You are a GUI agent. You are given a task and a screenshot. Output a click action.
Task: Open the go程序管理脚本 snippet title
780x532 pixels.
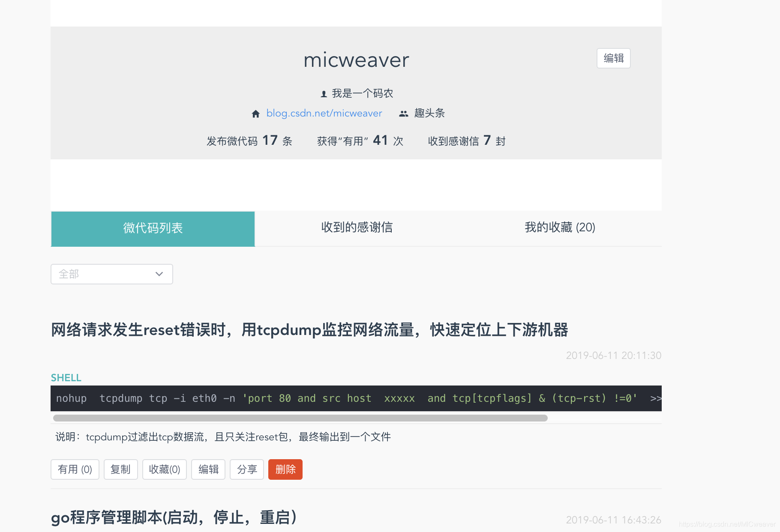pos(174,517)
